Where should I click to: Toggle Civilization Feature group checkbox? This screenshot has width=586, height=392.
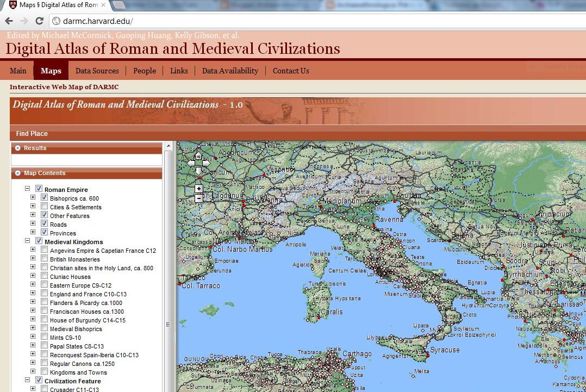(39, 380)
